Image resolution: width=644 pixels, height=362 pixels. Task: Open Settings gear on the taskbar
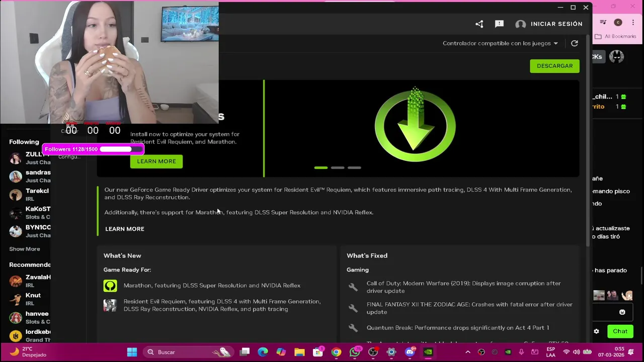coord(391,352)
